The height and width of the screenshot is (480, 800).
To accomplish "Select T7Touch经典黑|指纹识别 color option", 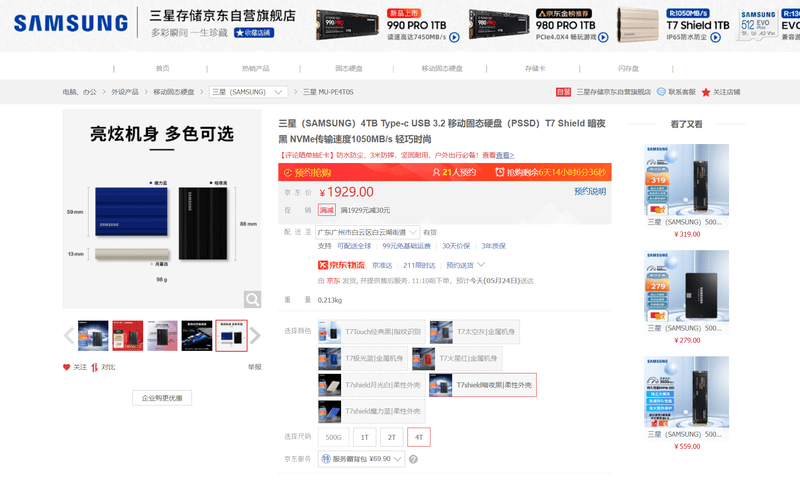I will point(371,332).
